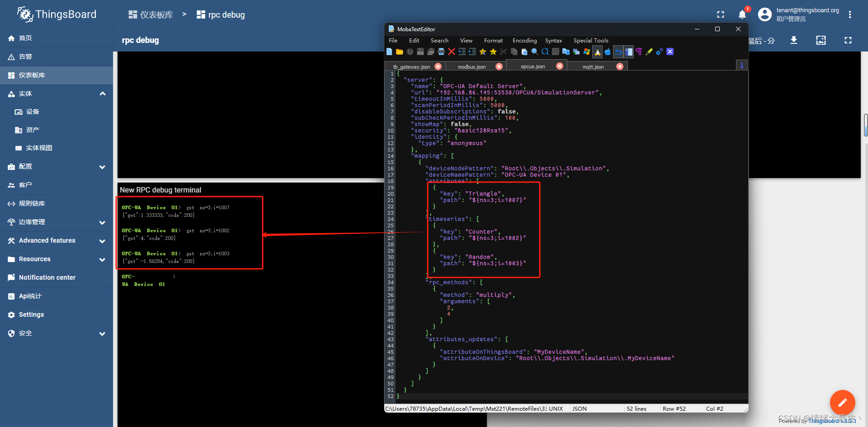Select Mac apple line-ending format icon
This screenshot has width=868, height=427.
click(608, 52)
